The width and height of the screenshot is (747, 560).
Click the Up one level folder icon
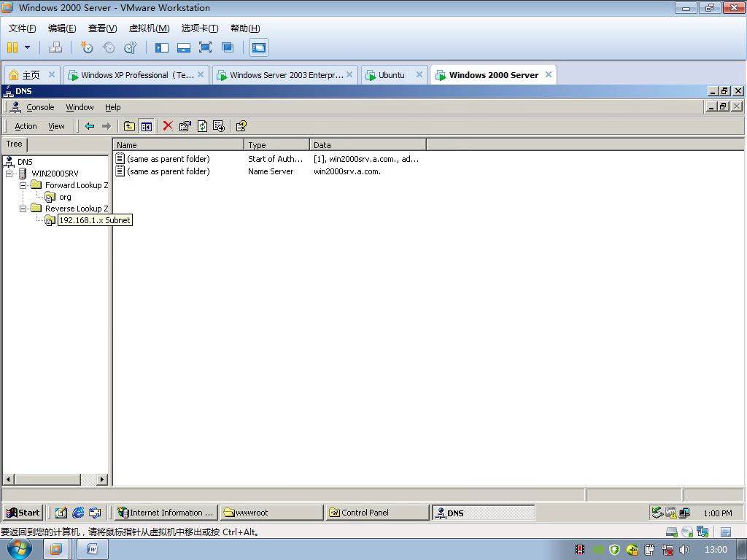[129, 126]
